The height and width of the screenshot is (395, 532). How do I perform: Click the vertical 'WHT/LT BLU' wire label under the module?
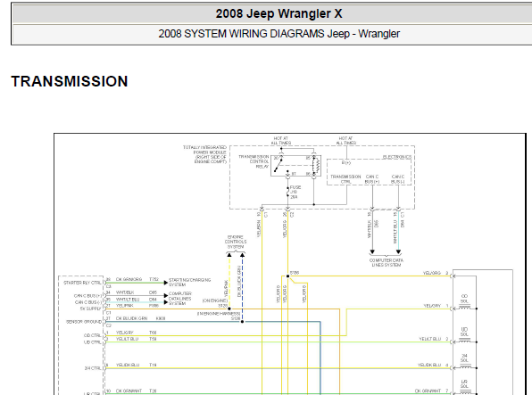(x=395, y=232)
